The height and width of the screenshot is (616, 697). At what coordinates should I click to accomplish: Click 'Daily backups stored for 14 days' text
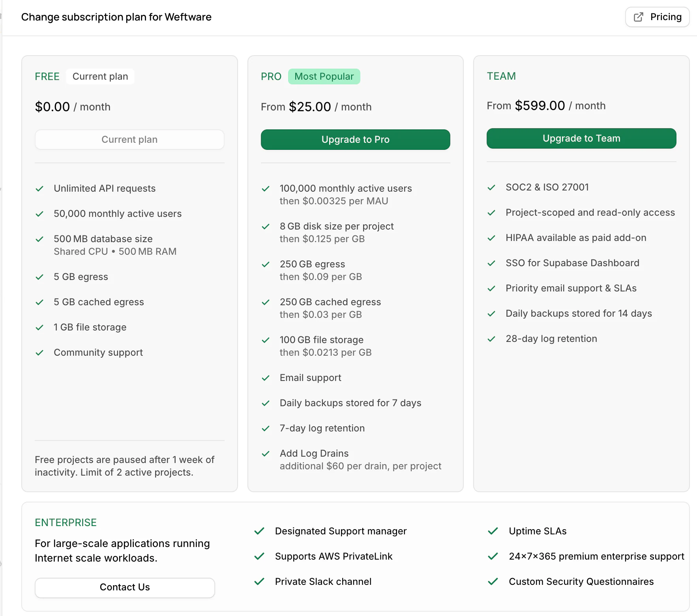coord(579,314)
